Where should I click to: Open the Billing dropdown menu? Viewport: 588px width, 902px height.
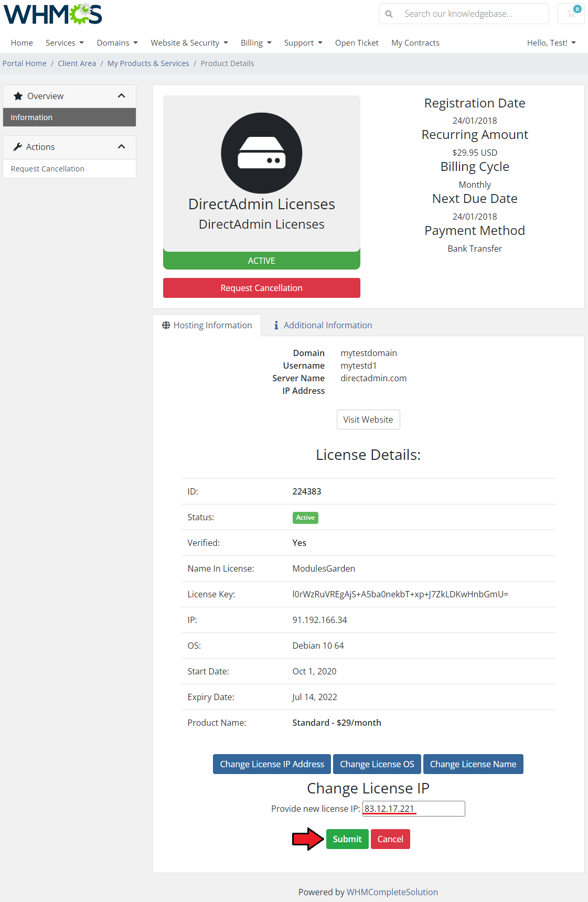(x=256, y=43)
